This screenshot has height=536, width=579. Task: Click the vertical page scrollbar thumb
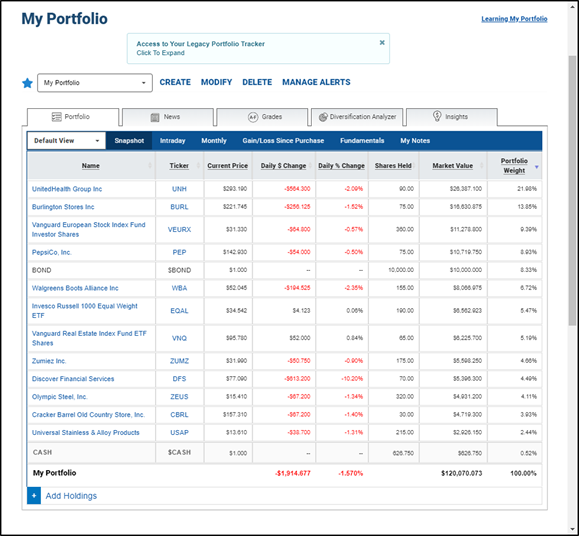pyautogui.click(x=572, y=190)
